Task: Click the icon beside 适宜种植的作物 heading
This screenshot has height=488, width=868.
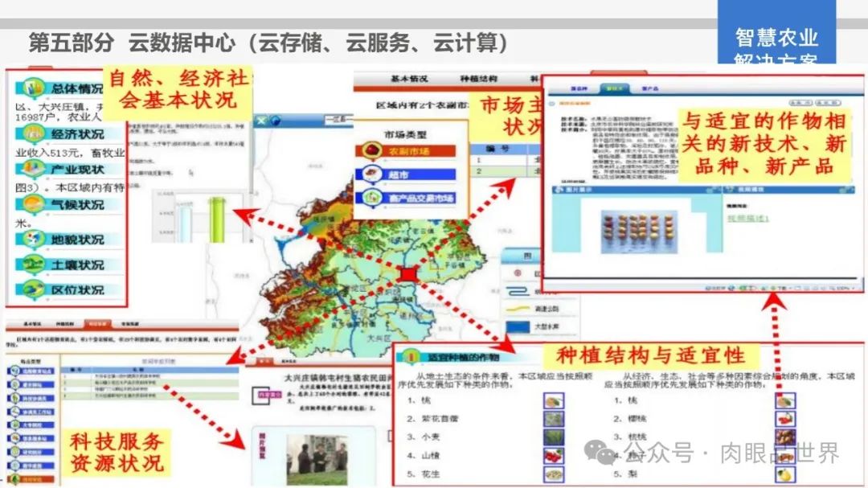Action: click(410, 357)
